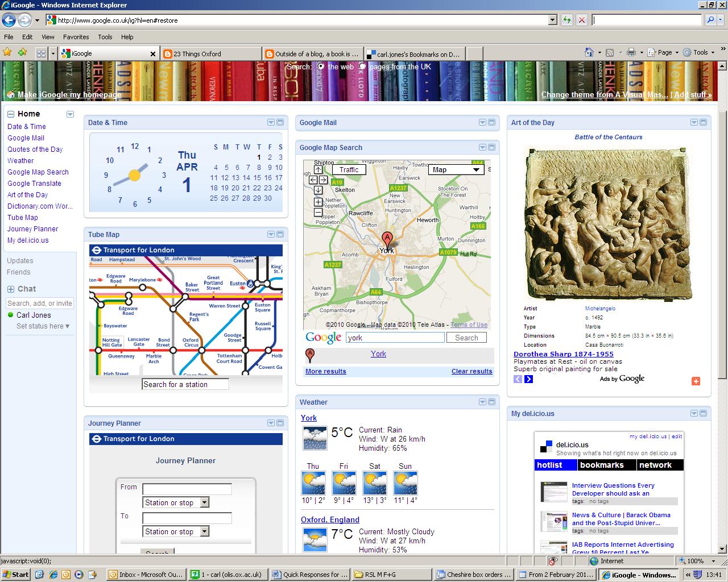Open the Home tab dropdown arrow
The image size is (728, 582).
click(x=70, y=114)
